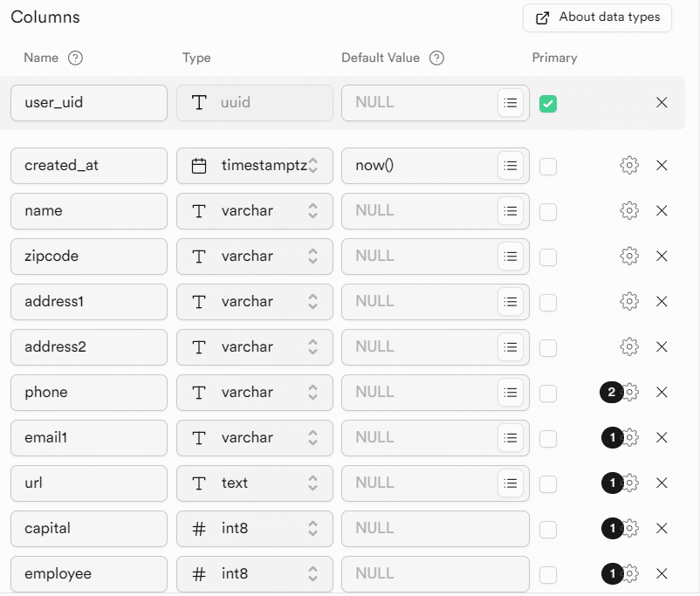The height and width of the screenshot is (596, 700).
Task: Click the help icon next to Name header
Action: [x=76, y=58]
